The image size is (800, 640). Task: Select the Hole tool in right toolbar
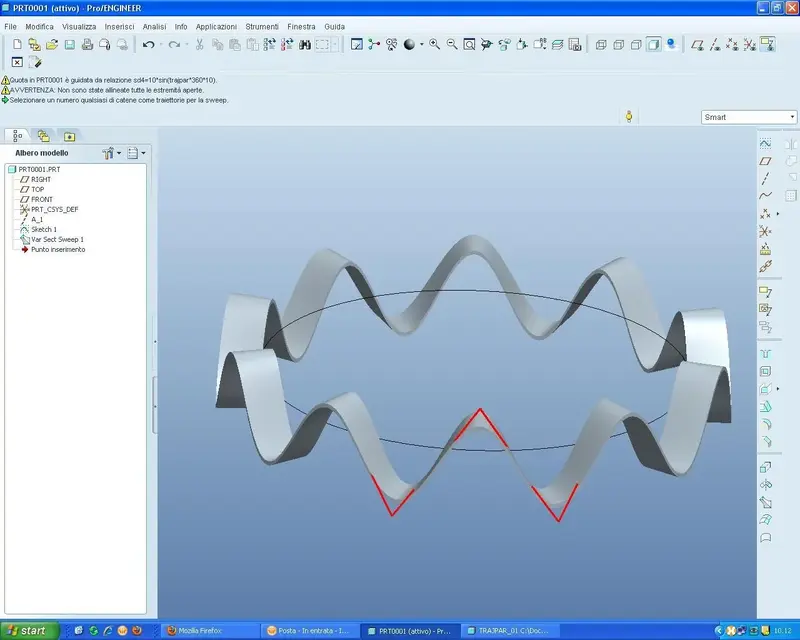coord(765,354)
